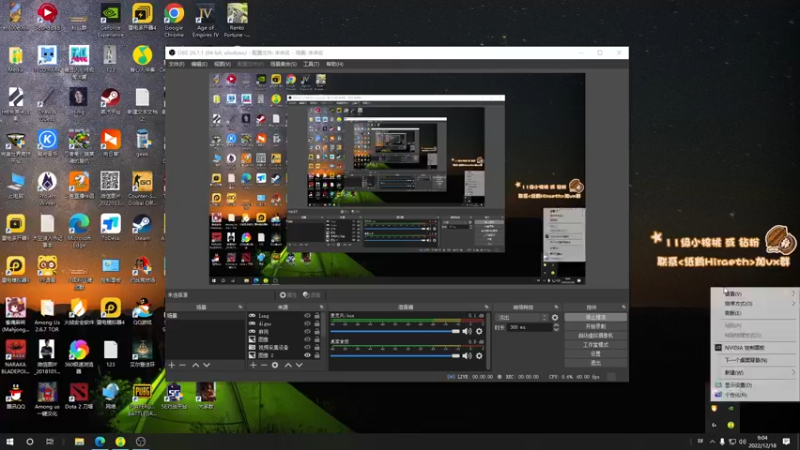Hide the long source with its eye icon
The height and width of the screenshot is (450, 800).
[307, 316]
